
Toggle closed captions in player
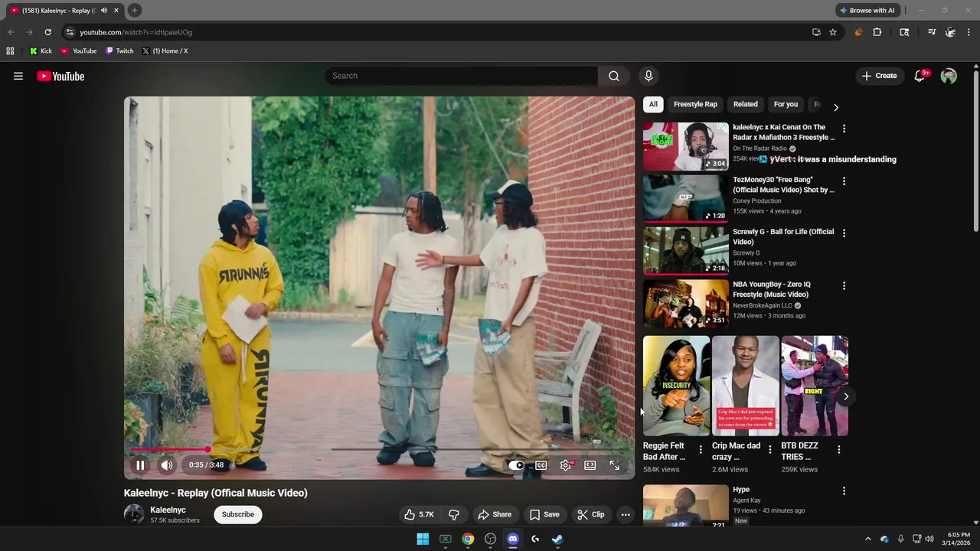[541, 465]
